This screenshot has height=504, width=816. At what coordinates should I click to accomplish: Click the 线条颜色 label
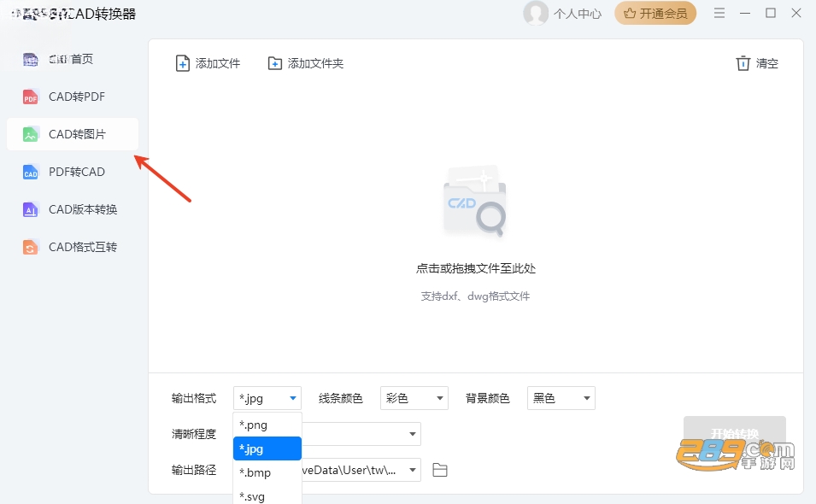[x=340, y=398]
